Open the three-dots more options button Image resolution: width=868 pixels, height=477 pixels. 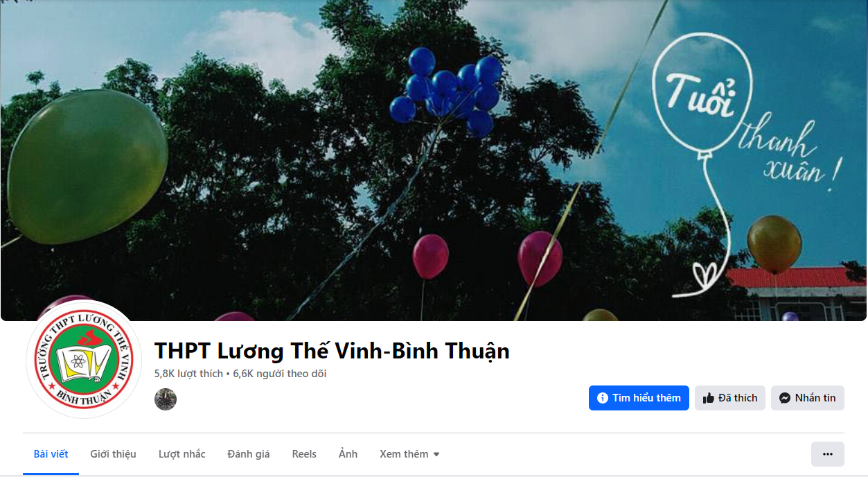pyautogui.click(x=828, y=454)
